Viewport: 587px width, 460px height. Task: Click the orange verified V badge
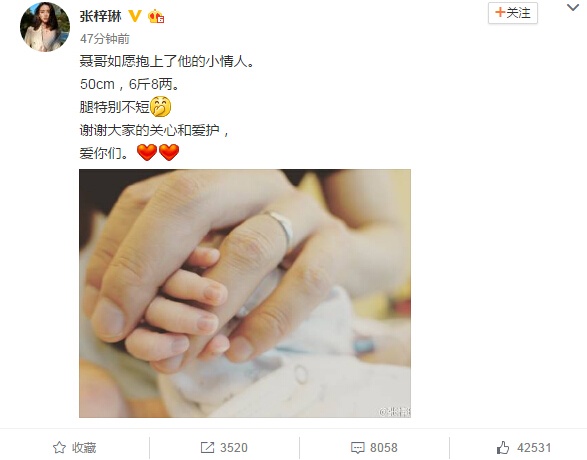point(135,16)
